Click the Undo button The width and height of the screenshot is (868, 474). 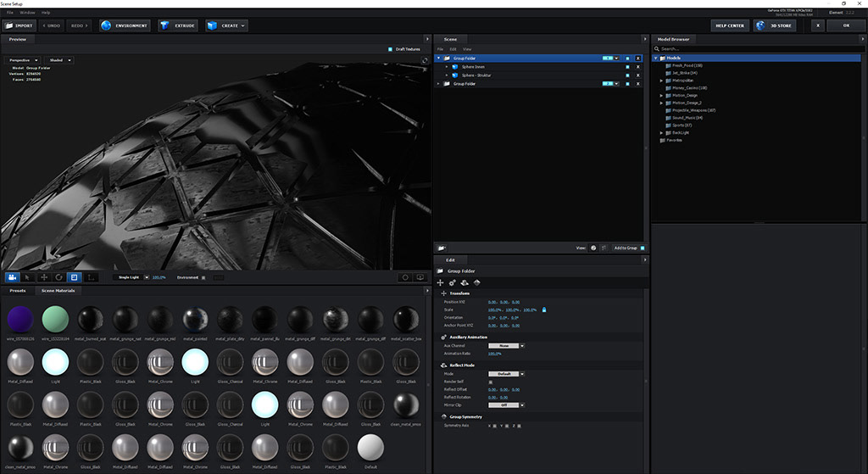click(x=52, y=25)
